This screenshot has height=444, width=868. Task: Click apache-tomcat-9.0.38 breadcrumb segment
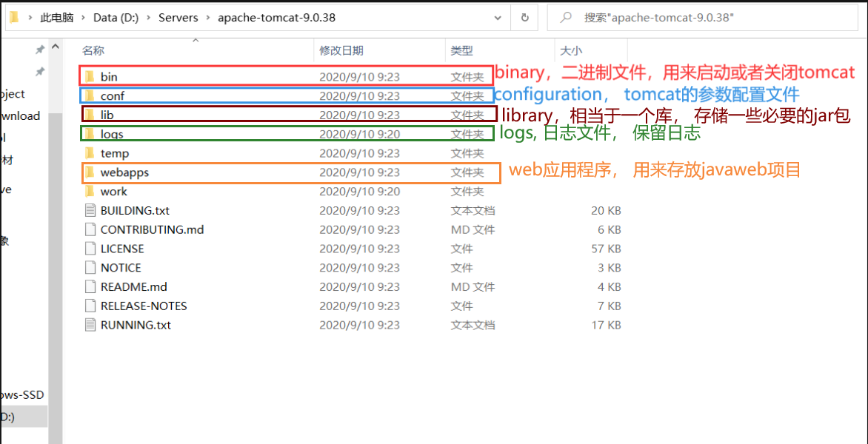(276, 18)
